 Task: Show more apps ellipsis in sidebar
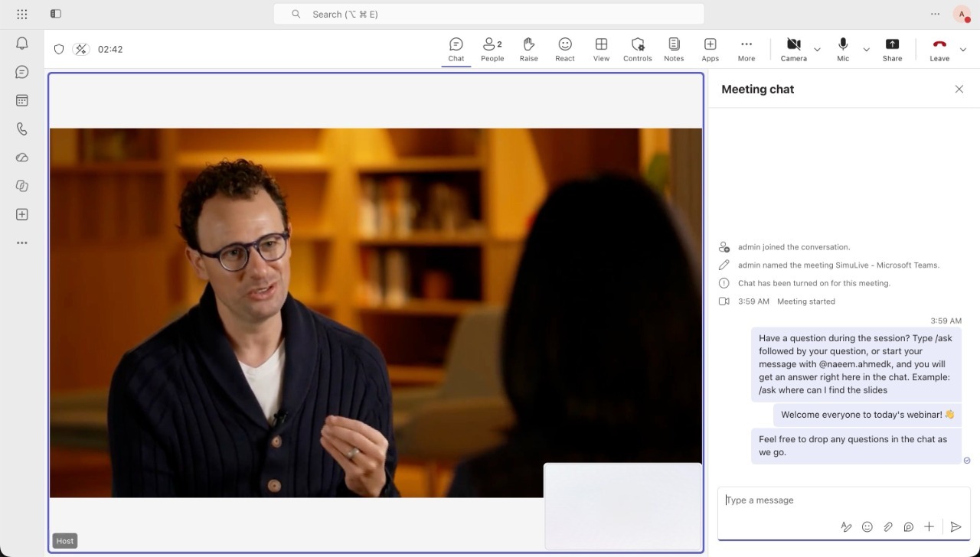click(x=22, y=243)
